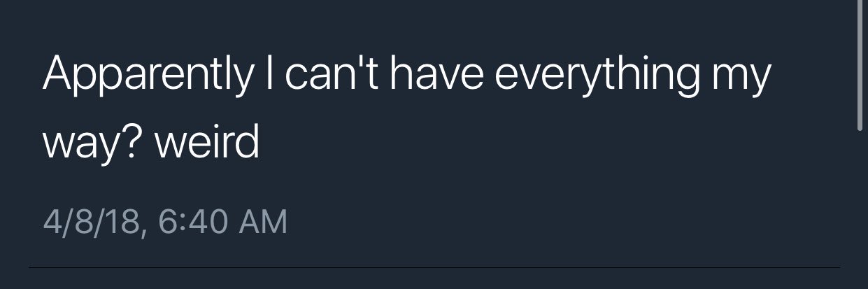Click the empty area right of weird
868x289 pixels.
(x=546, y=142)
